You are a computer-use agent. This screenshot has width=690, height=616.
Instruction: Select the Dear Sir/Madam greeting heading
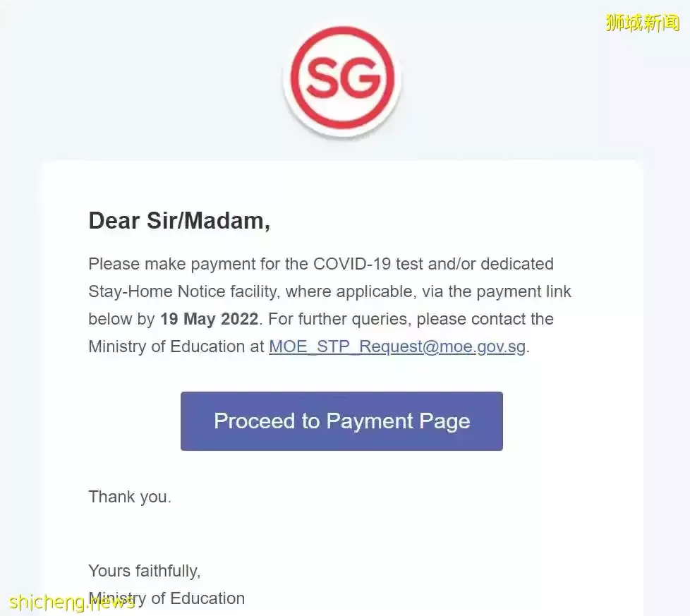coord(179,220)
